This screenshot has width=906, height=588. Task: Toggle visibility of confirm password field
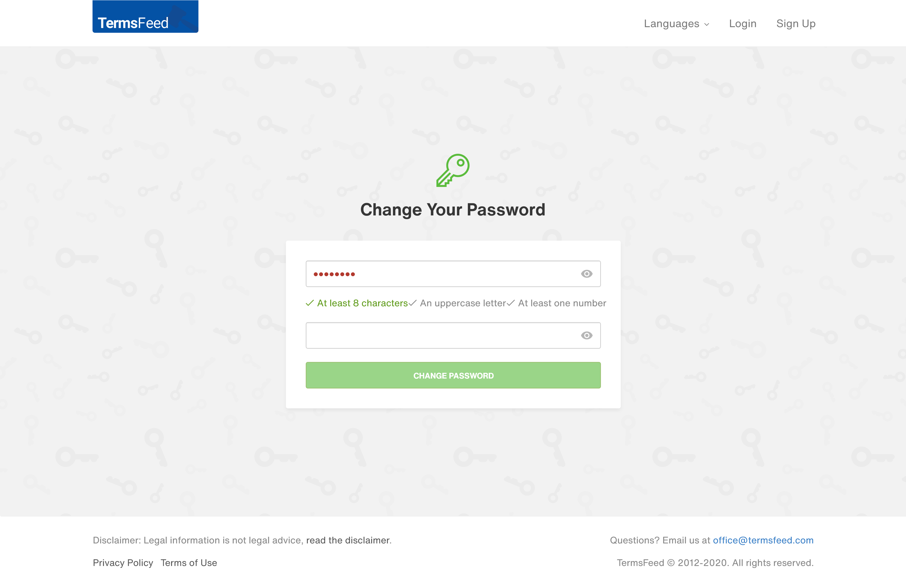click(587, 336)
